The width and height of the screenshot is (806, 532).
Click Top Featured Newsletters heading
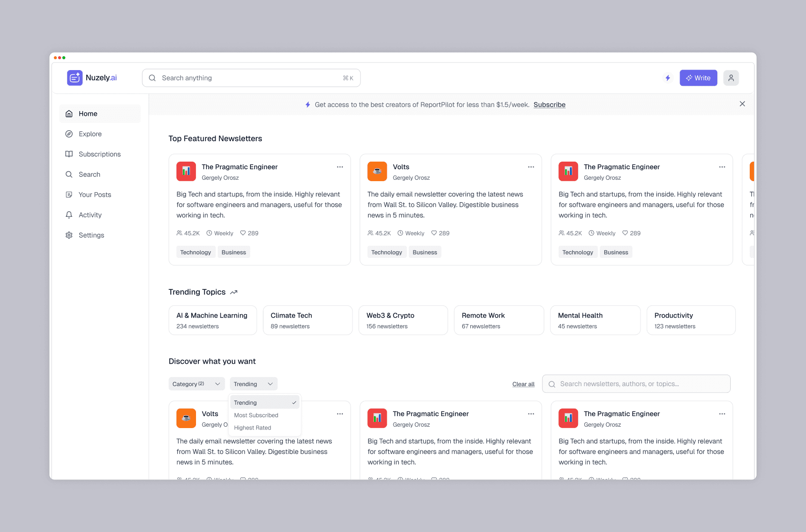coord(216,139)
